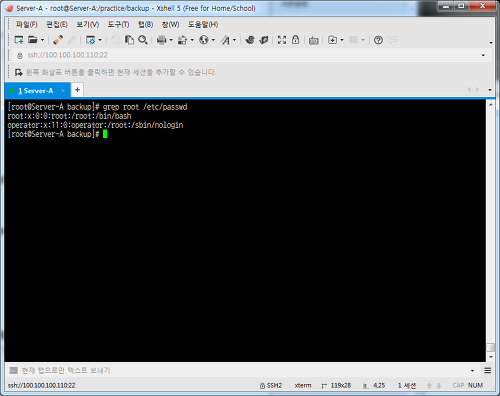This screenshot has height=396, width=500.
Task: Launch Xftp swirl icon in toolbar
Action: pos(250,40)
